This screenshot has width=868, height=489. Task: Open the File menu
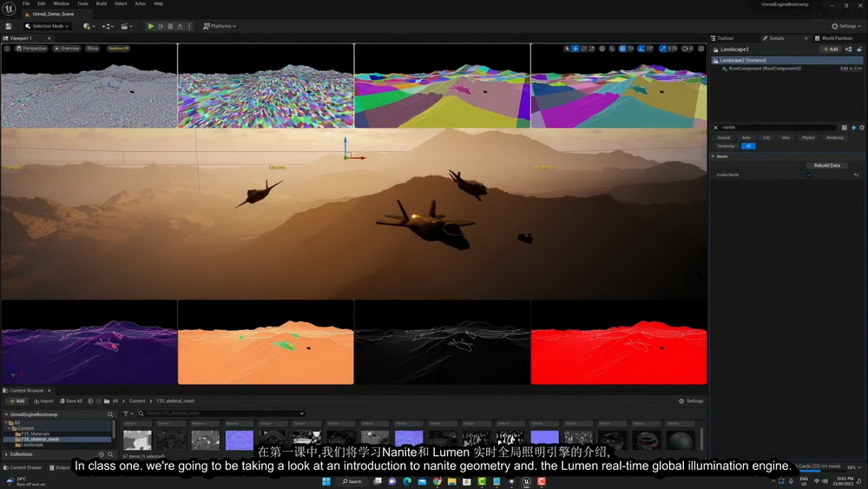point(25,3)
